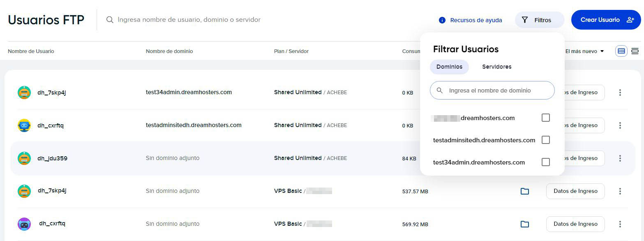Open folder icon for VPS dh_cxrftq row
Image resolution: width=644 pixels, height=241 pixels.
pyautogui.click(x=524, y=224)
